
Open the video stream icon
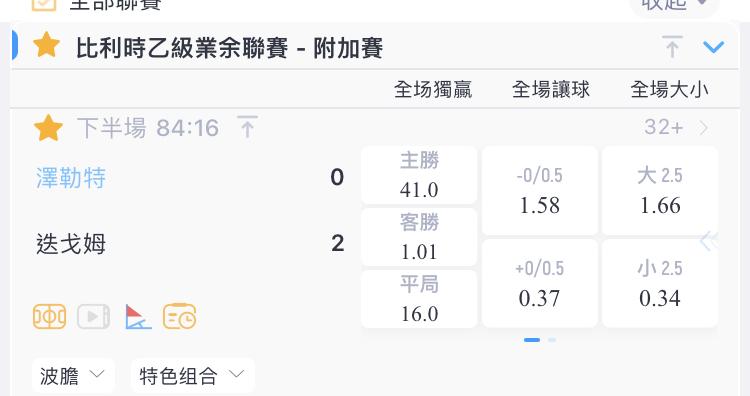click(94, 317)
